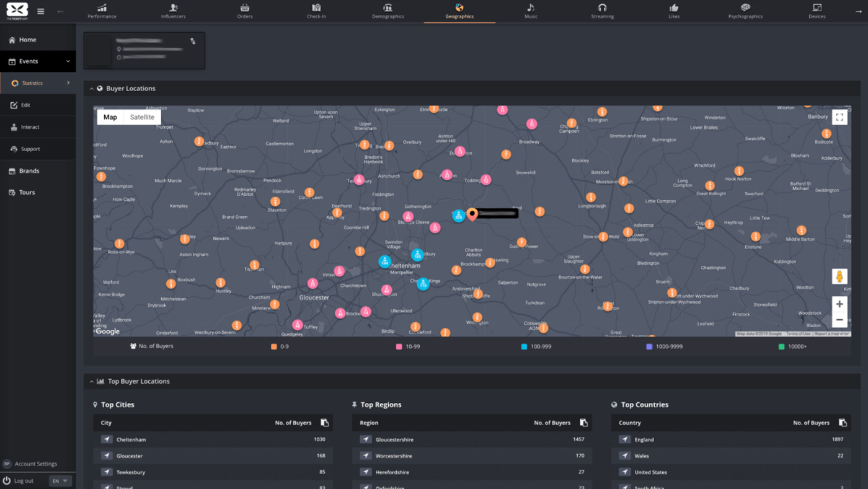
Task: Open the Streaming headphones icon
Action: (x=602, y=7)
